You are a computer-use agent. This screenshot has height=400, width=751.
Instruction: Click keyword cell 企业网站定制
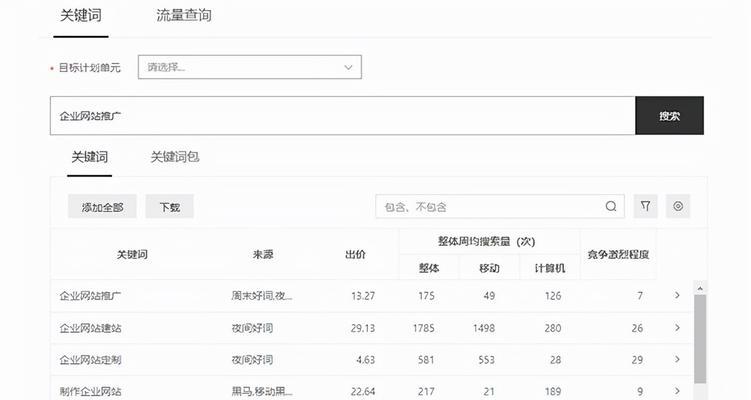coord(90,360)
